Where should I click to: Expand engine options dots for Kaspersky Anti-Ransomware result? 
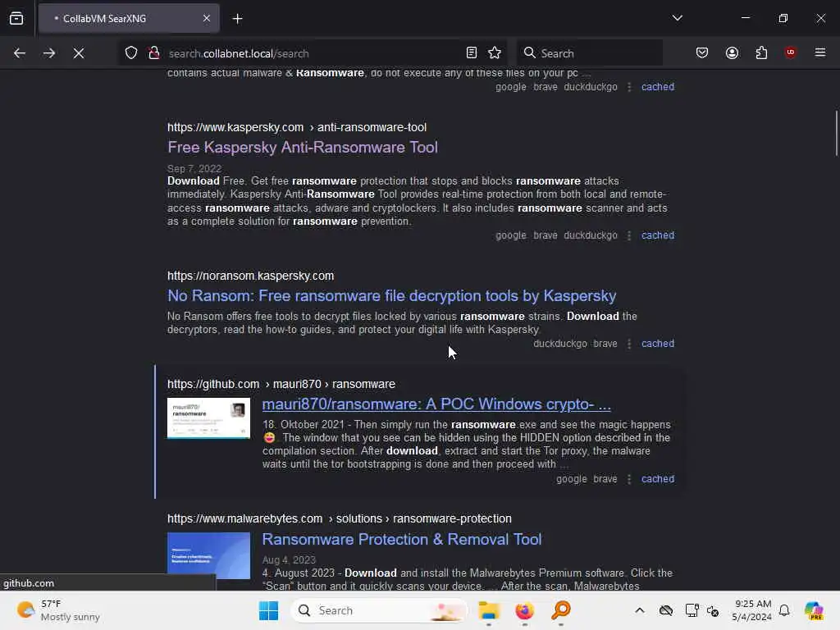coord(629,235)
